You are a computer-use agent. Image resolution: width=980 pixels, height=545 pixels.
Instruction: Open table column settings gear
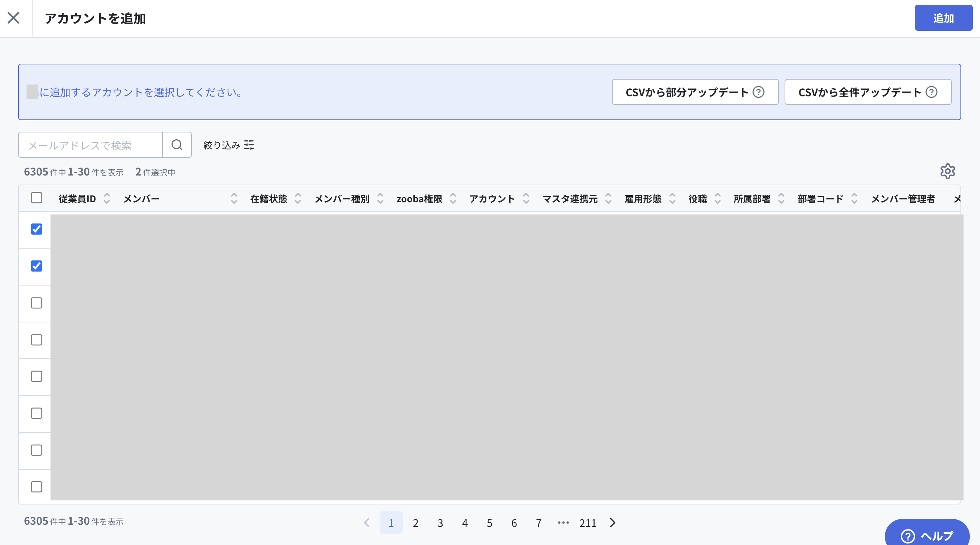947,171
